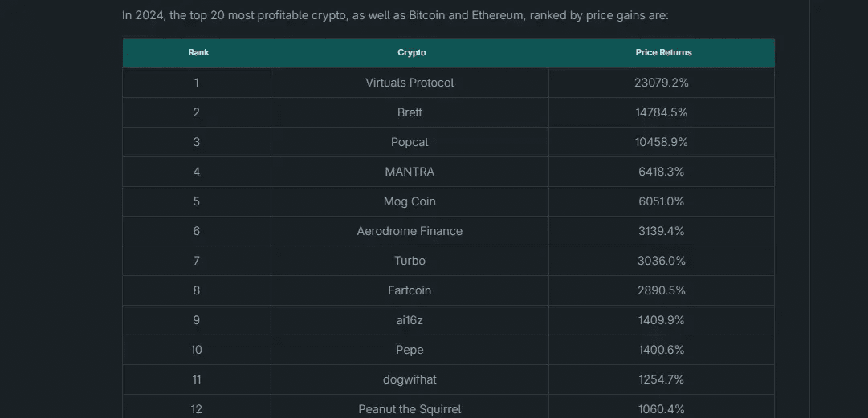Click the Rank column header
The image size is (868, 418).
(x=198, y=52)
